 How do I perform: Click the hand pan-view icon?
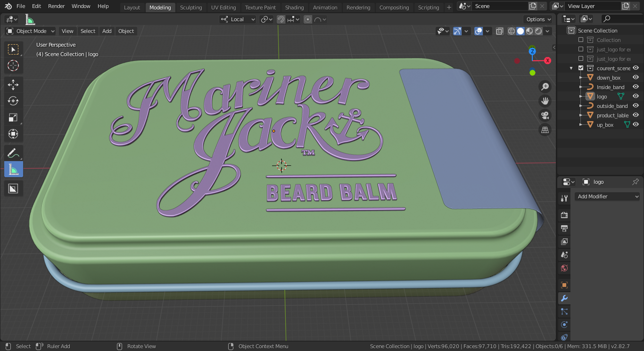pyautogui.click(x=545, y=101)
